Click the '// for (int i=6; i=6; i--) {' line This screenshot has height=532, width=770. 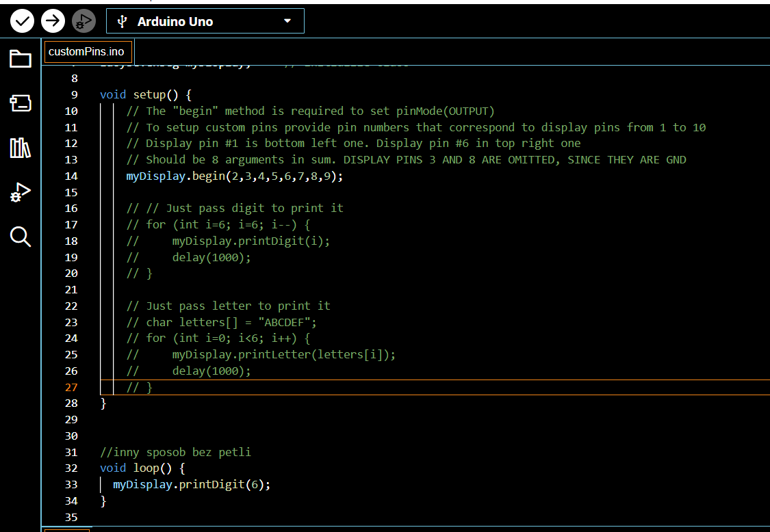[x=218, y=225]
